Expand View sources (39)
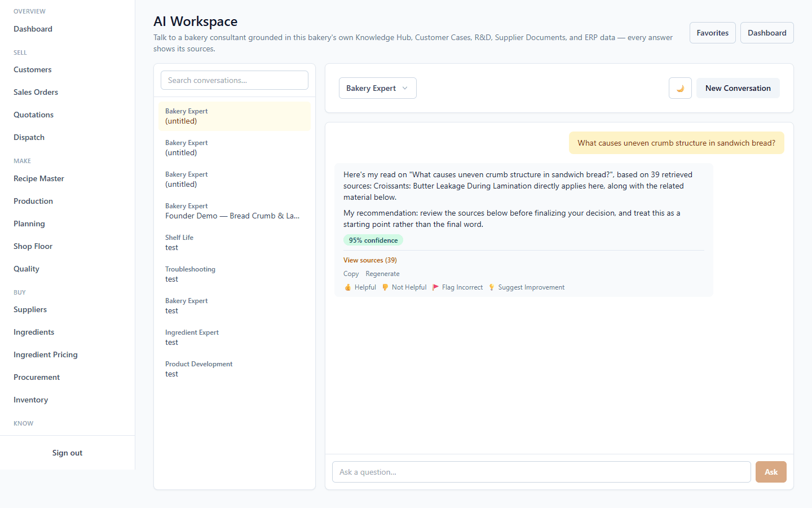 (x=370, y=260)
